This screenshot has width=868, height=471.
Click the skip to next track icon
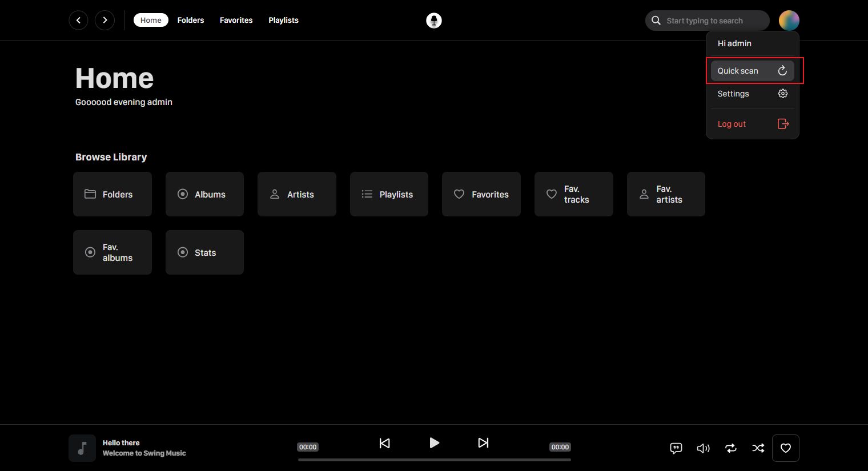click(x=483, y=443)
